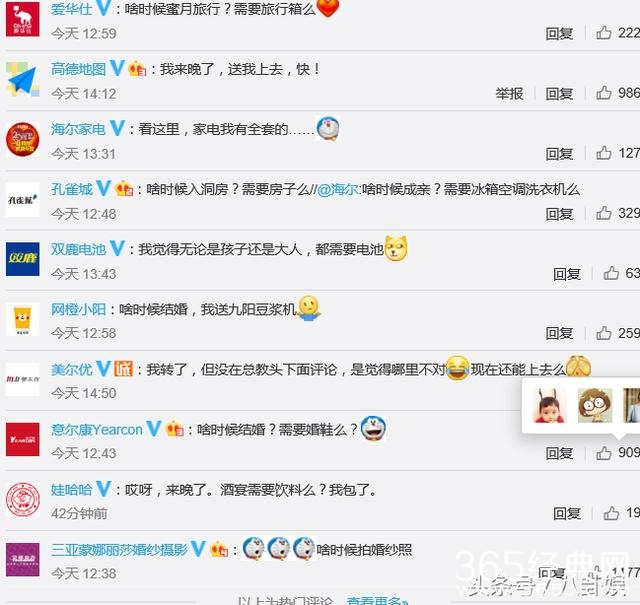Open 美尔优 username link
The height and width of the screenshot is (605, 640).
point(72,369)
